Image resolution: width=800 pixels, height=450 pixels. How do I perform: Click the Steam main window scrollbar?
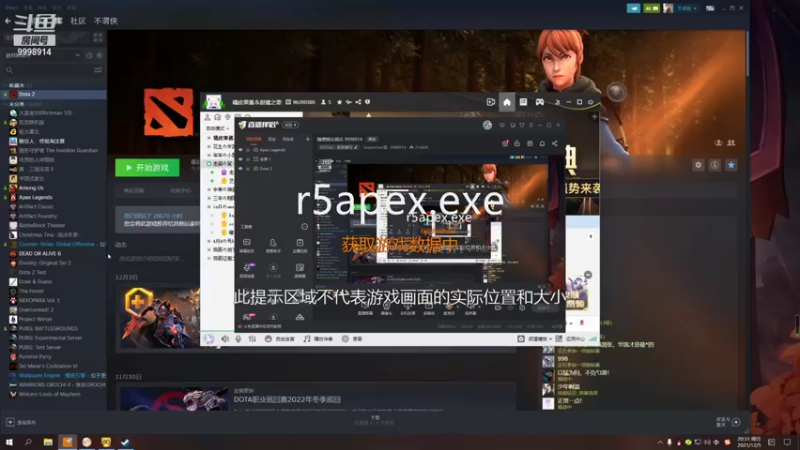[747, 54]
